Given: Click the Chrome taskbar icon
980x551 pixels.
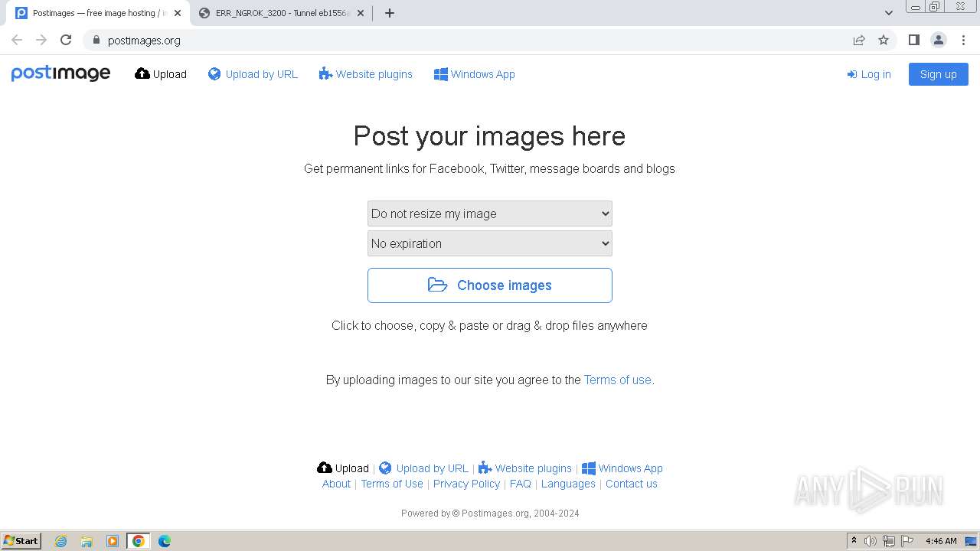Looking at the screenshot, I should tap(139, 541).
